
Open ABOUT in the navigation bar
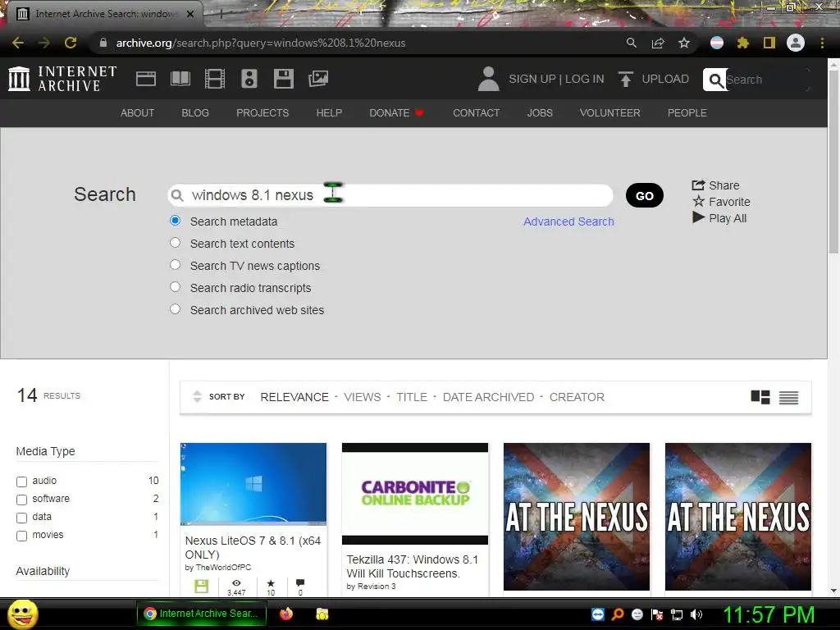pos(137,113)
